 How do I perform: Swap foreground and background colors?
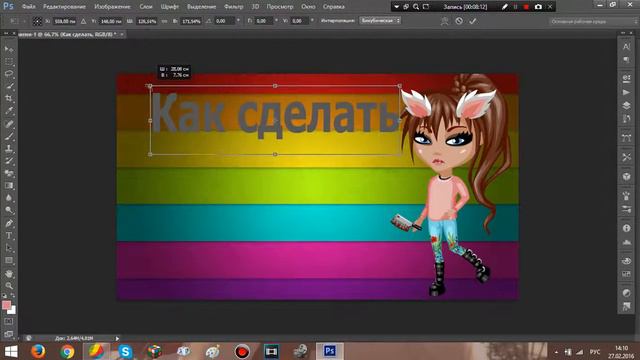click(13, 296)
